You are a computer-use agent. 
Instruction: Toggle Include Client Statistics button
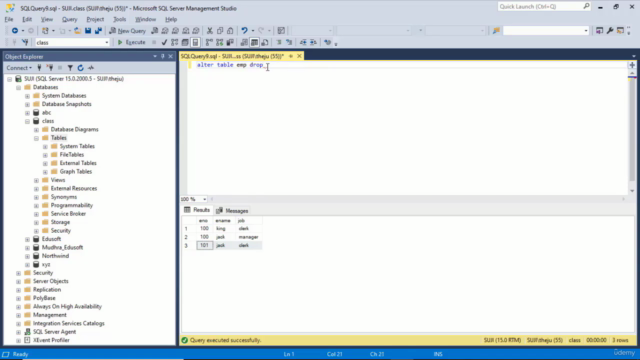pos(230,42)
